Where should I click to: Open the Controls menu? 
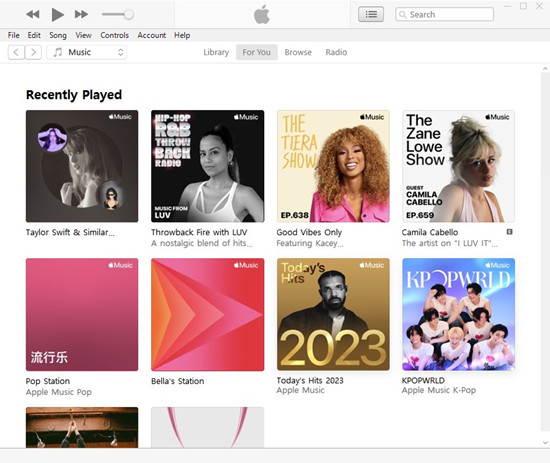(115, 35)
